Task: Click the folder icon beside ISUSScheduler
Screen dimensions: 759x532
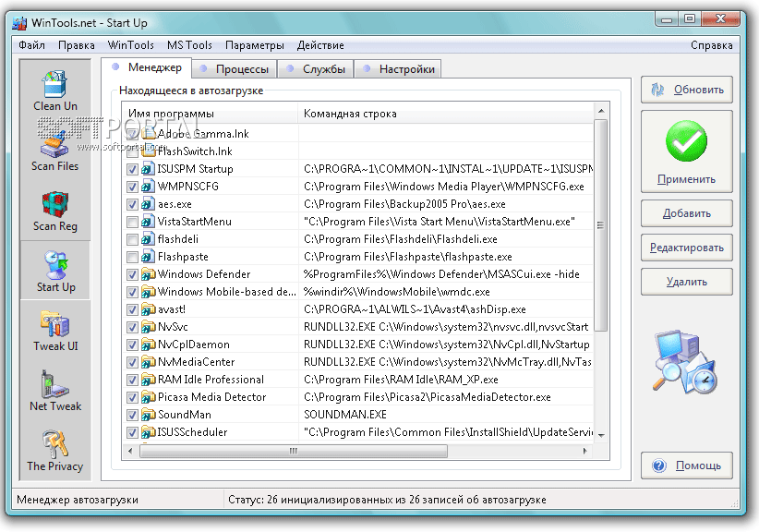Action: 148,432
